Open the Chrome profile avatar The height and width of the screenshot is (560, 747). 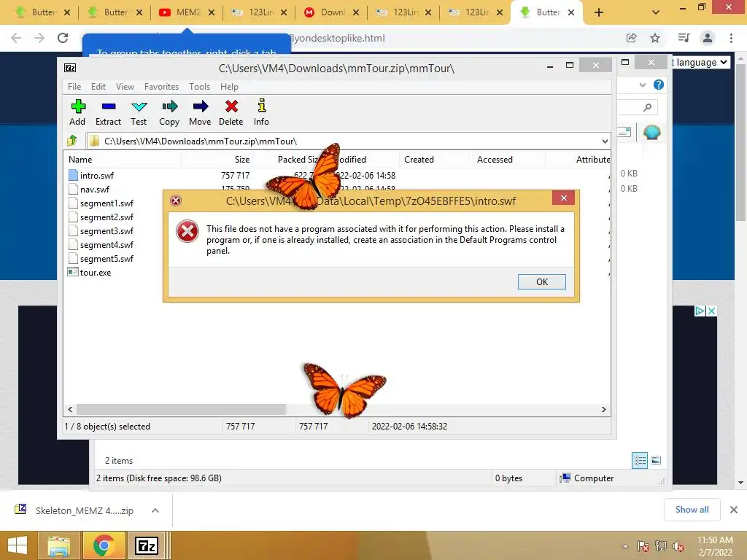(708, 38)
